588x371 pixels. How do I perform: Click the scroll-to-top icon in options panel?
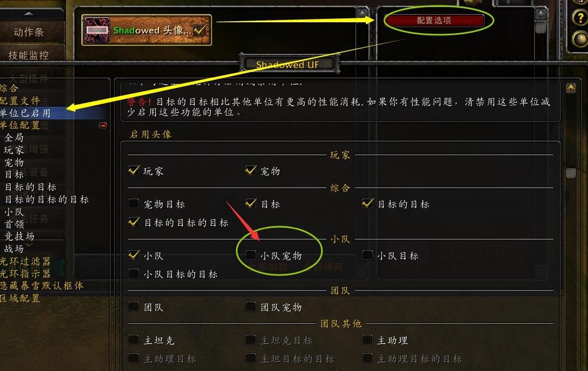coord(571,88)
